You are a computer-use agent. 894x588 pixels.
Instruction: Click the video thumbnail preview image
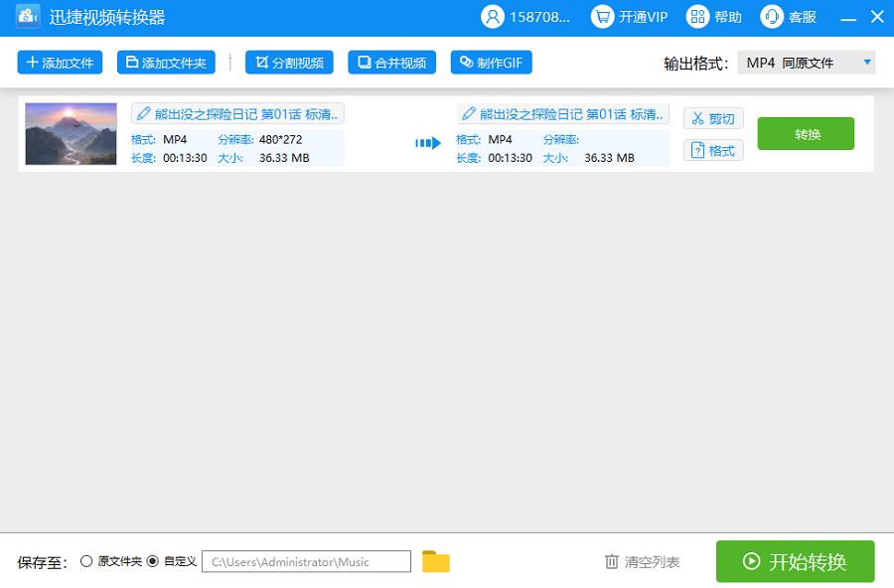[71, 133]
